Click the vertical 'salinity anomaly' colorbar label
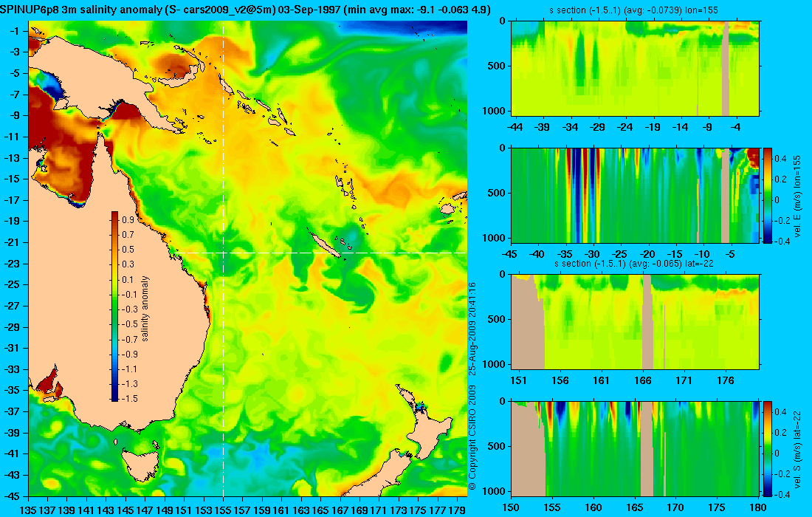Screen dimensions: 812x517 tap(145, 308)
